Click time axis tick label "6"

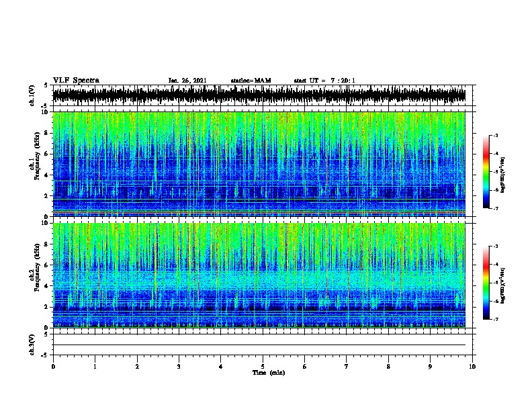coord(305,367)
